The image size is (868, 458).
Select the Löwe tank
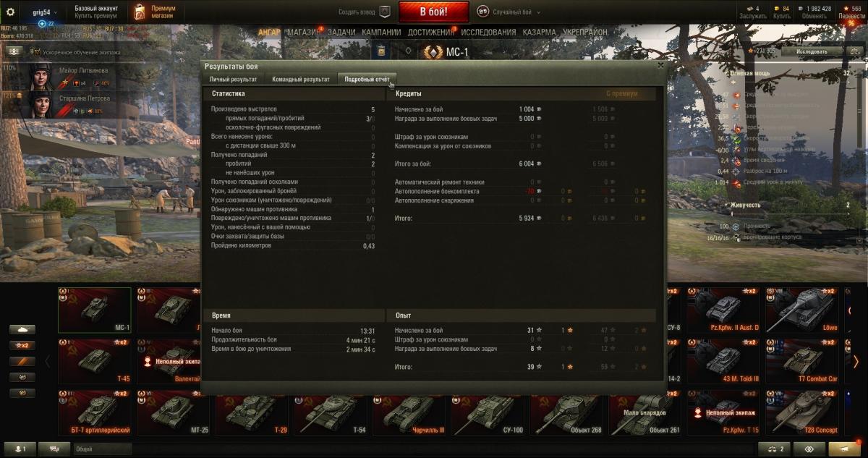coord(802,310)
